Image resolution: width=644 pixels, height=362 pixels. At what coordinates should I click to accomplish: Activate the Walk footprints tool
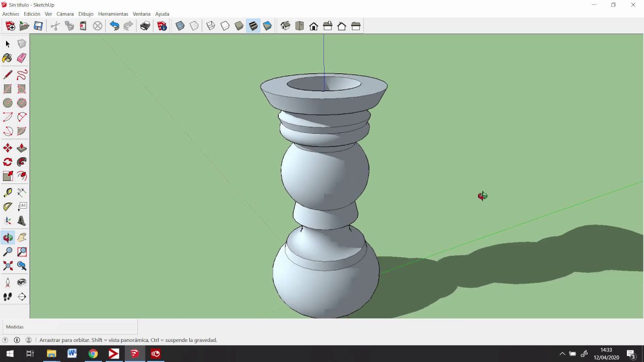coord(8,297)
